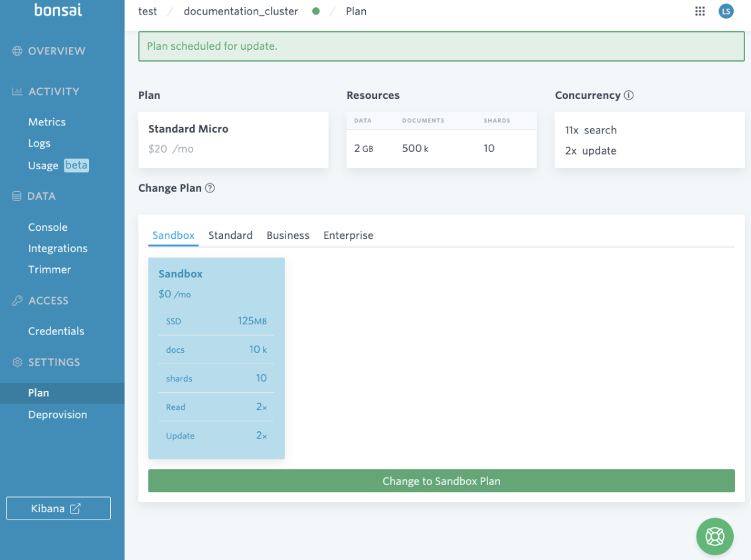Open the life-ring support chat button
The height and width of the screenshot is (560, 751).
pyautogui.click(x=714, y=536)
